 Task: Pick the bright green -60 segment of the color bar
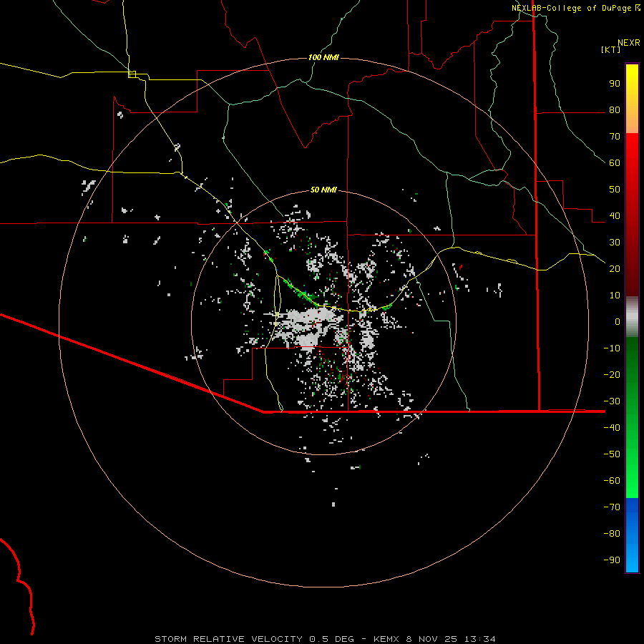click(x=632, y=484)
